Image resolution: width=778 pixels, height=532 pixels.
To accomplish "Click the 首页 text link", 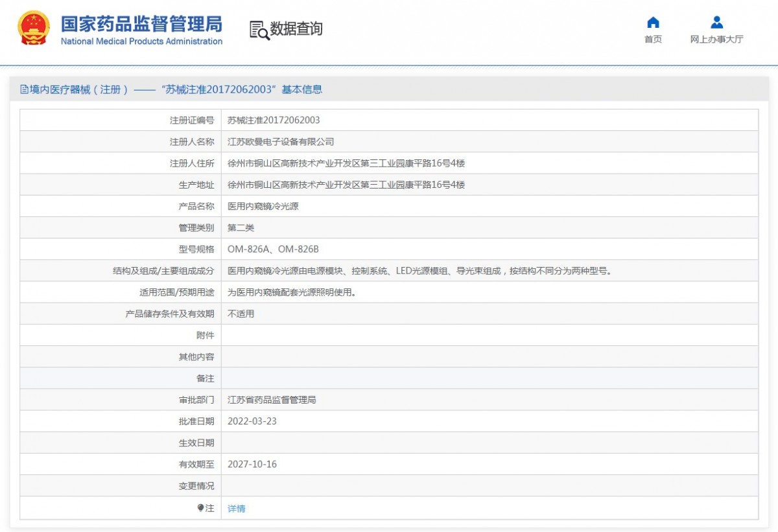I will tap(653, 40).
